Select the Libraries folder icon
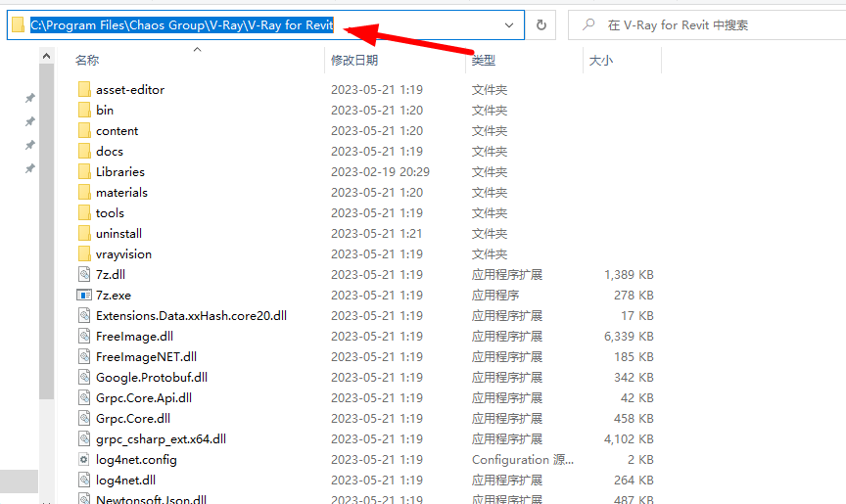Screen dimensions: 846x504 84,171
